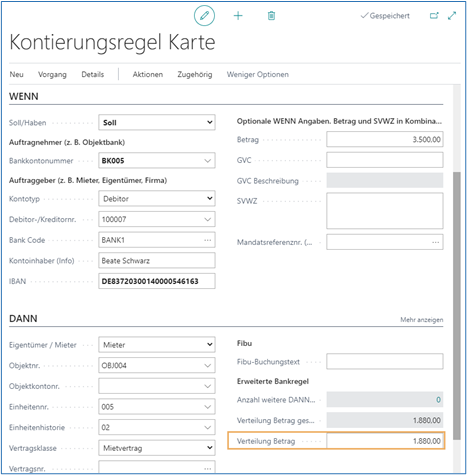
Task: Click the trash can delete icon
Action: pos(271,16)
